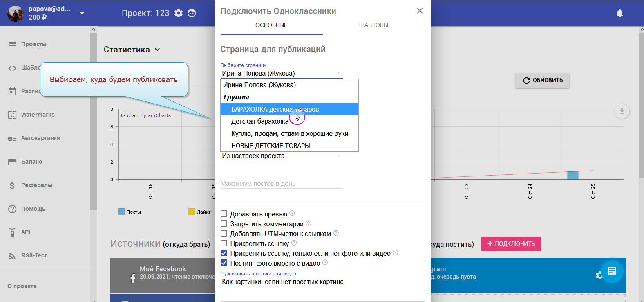Open RSS-Тест feed icon
The image size is (644, 302).
pyautogui.click(x=12, y=256)
